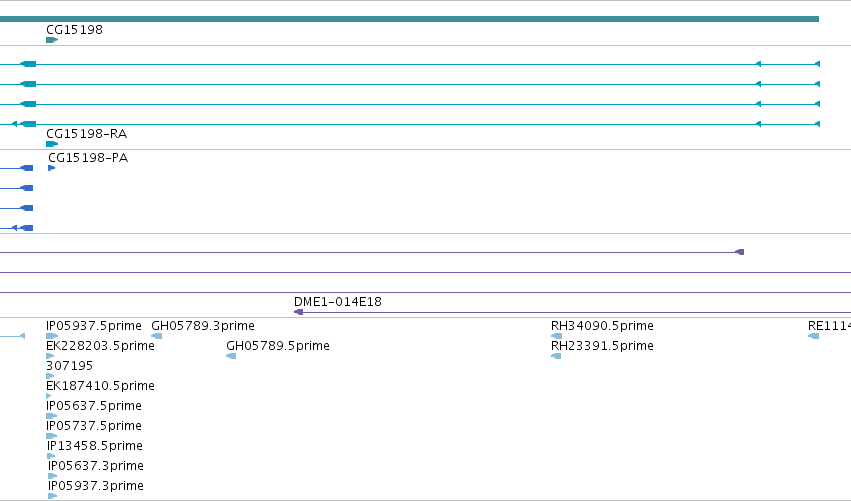Click the RH34090.5prime label
The image size is (851, 501).
tap(602, 326)
